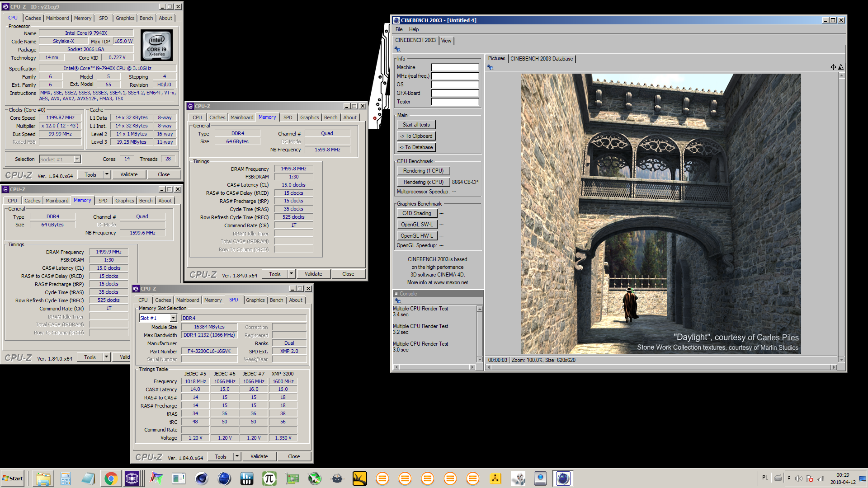Click the green circuit board taskbar icon
868x488 pixels.
(292, 479)
